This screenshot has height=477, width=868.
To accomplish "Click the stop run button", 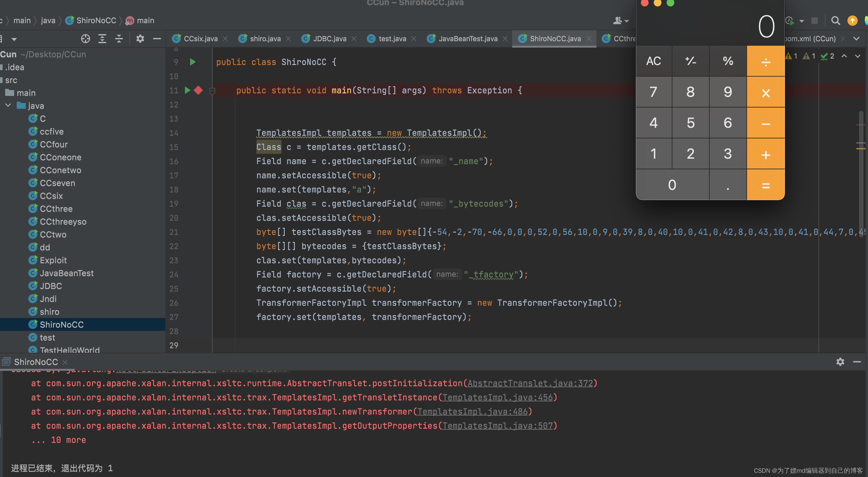I will tap(814, 21).
